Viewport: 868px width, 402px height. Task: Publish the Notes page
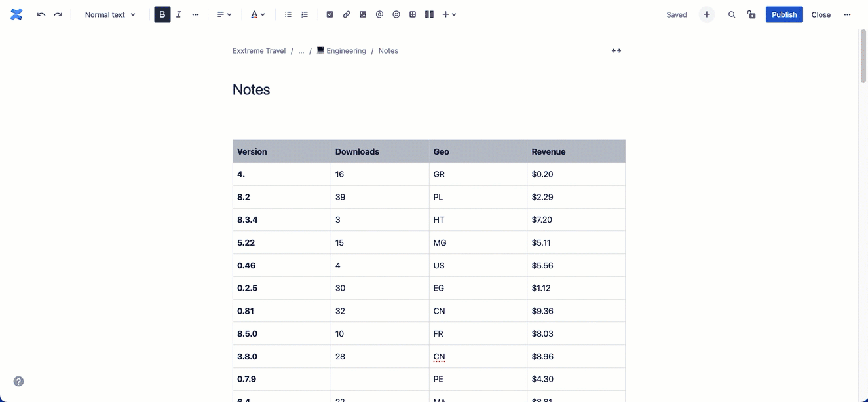click(783, 14)
